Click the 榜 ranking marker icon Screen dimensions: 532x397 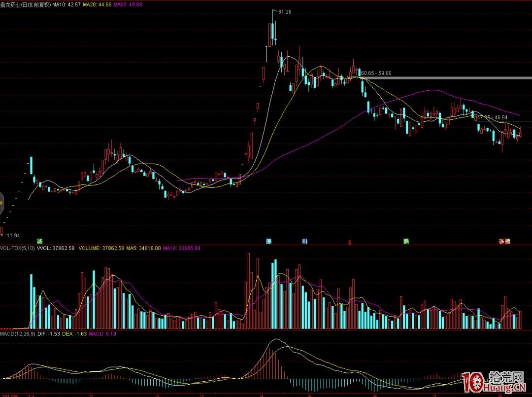coord(507,242)
